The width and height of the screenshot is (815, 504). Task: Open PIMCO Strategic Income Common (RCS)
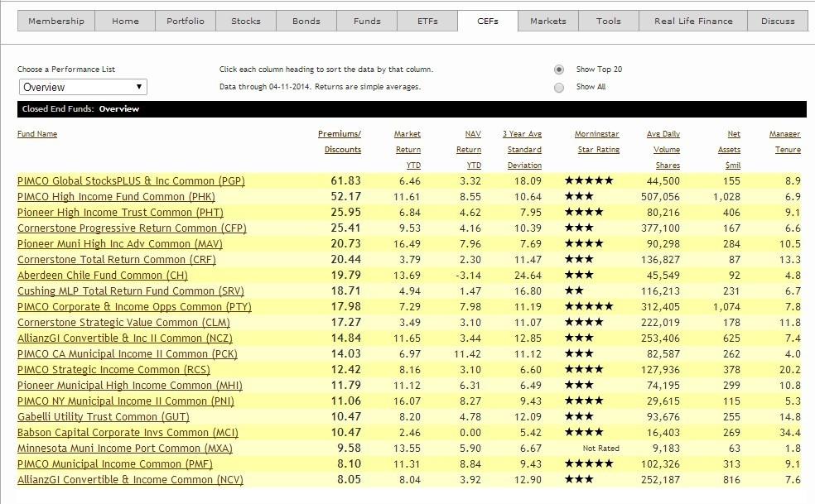(113, 370)
